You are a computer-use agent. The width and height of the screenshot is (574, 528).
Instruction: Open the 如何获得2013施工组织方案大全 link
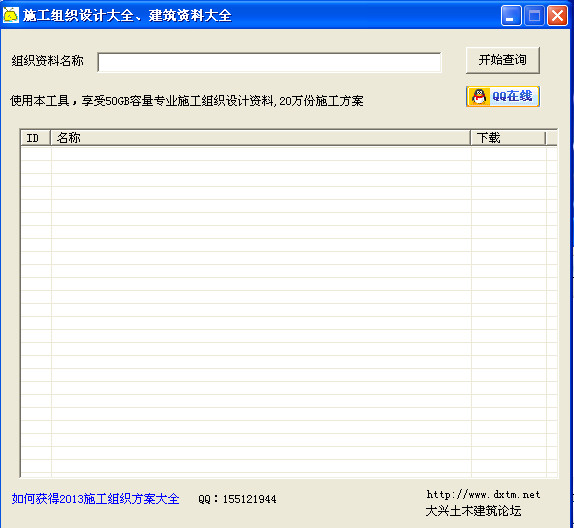coord(96,499)
